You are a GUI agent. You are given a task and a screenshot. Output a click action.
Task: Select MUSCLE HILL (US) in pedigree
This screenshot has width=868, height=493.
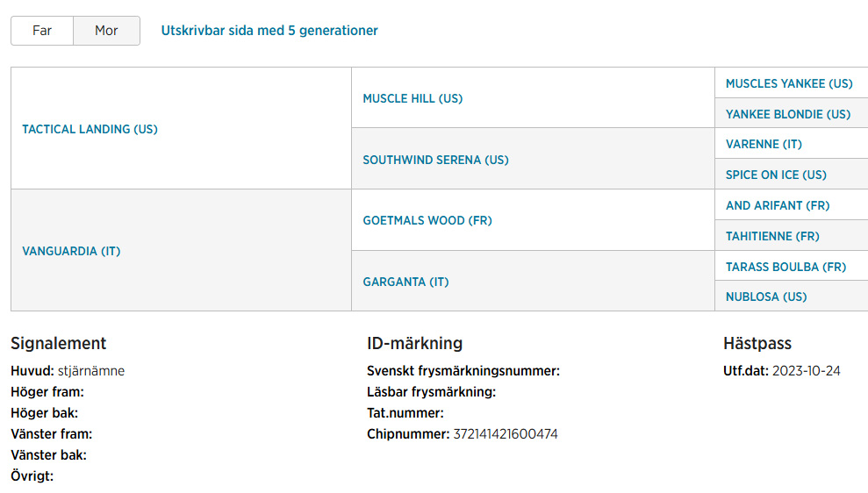(412, 98)
